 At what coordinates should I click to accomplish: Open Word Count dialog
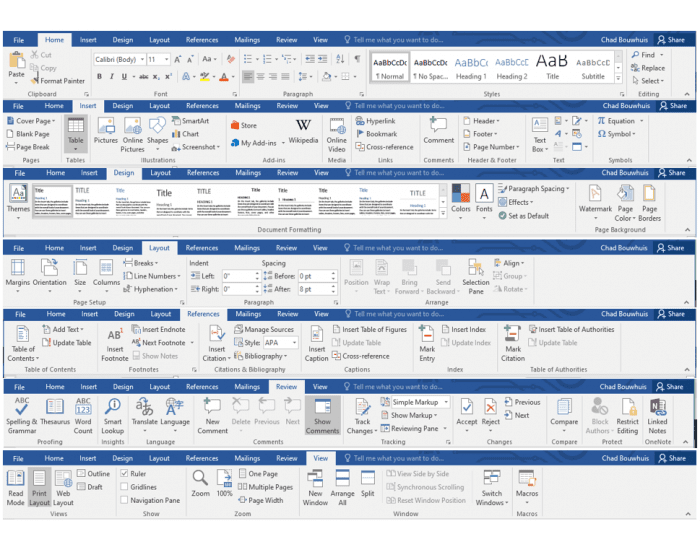[x=83, y=415]
